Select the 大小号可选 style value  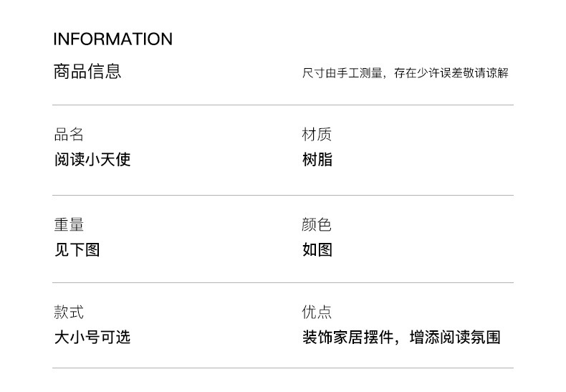click(x=92, y=337)
